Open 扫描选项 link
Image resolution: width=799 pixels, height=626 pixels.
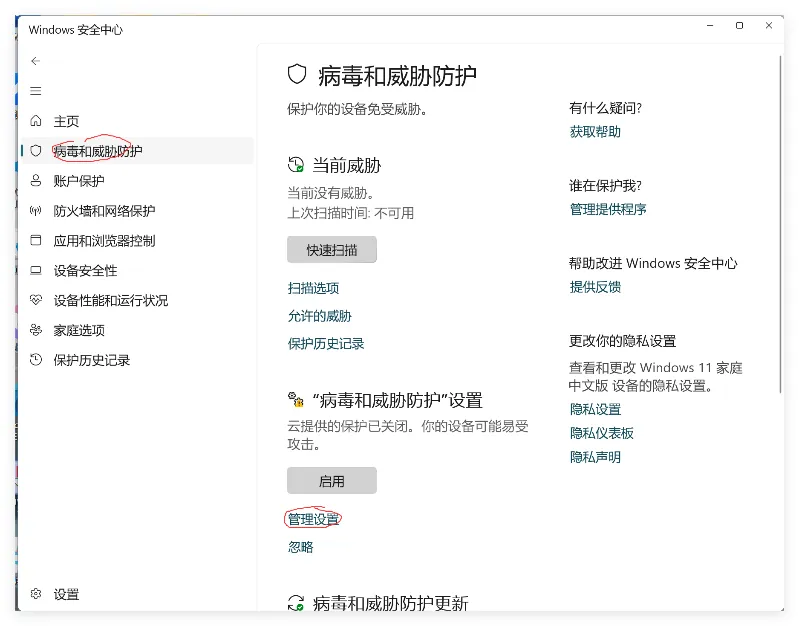point(313,288)
